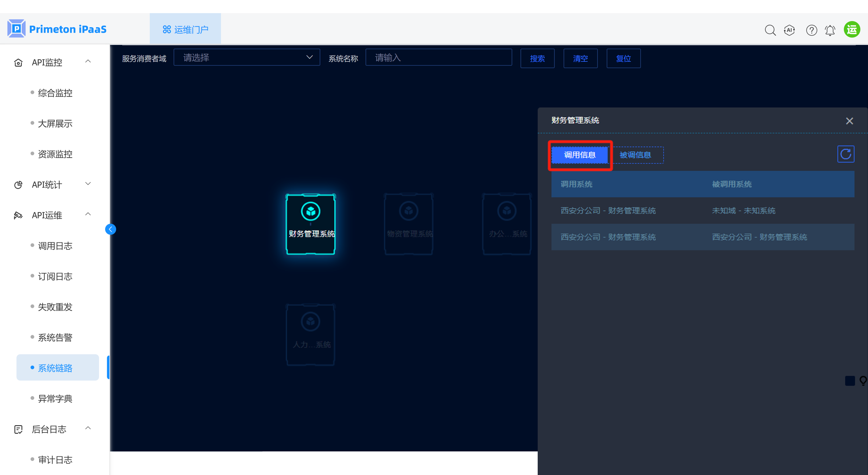Screen dimensions: 868x475
Task: Switch to the 被调信息 tab
Action: point(635,155)
